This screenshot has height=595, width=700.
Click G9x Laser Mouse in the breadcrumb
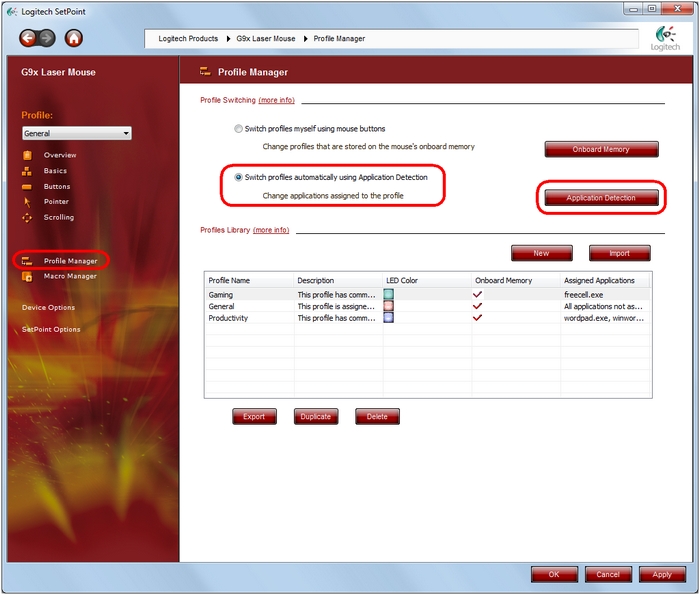[x=266, y=39]
